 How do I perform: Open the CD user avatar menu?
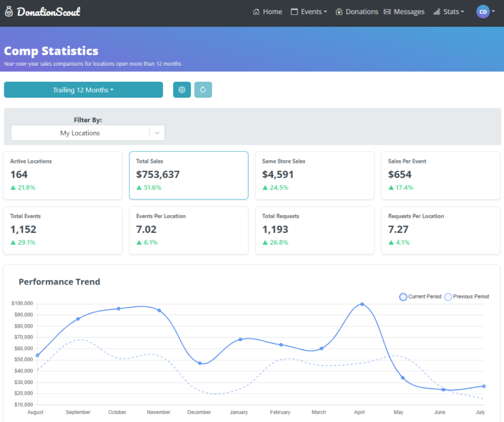pyautogui.click(x=483, y=12)
